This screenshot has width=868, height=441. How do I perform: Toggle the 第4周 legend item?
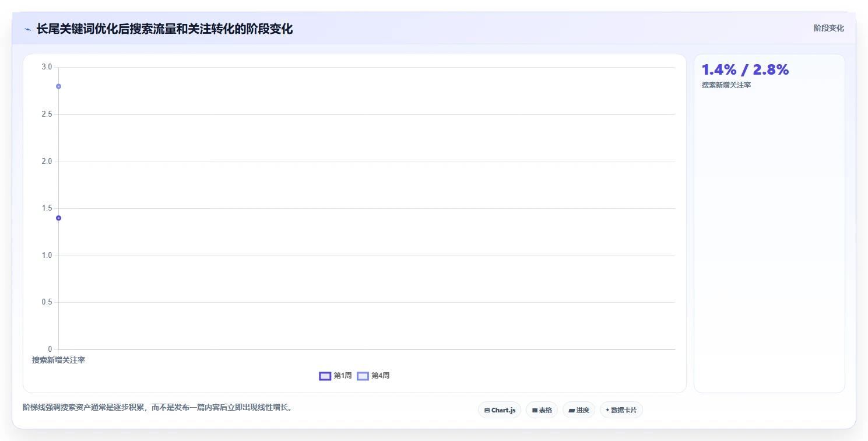tap(373, 376)
